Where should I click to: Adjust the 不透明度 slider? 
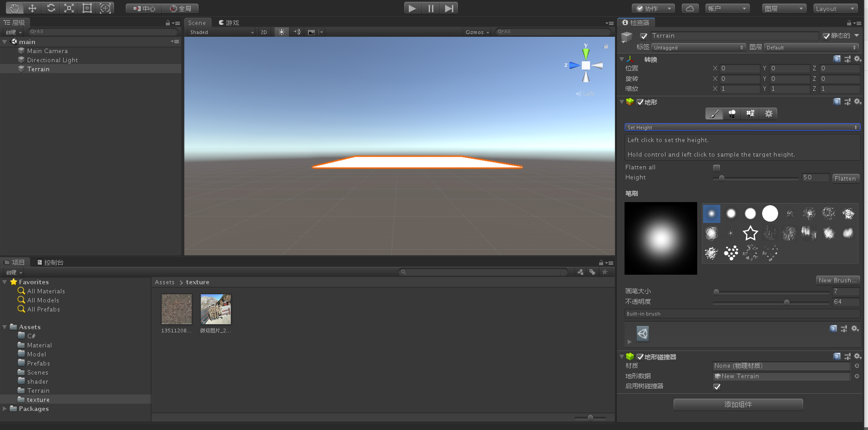786,301
